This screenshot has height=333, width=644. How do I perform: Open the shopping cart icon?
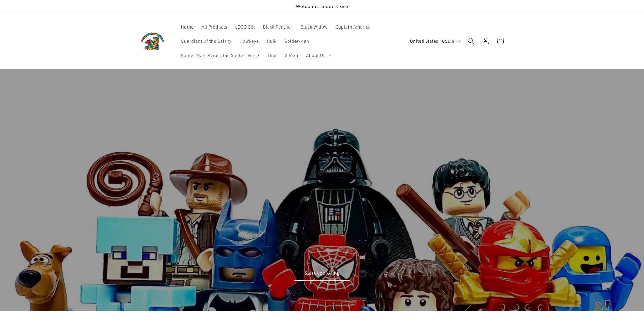coord(500,41)
